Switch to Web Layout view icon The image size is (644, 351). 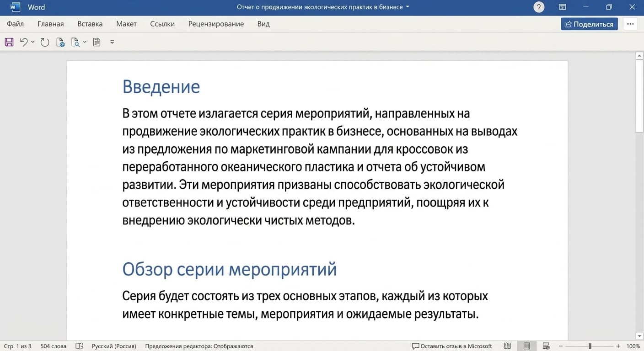tap(546, 346)
